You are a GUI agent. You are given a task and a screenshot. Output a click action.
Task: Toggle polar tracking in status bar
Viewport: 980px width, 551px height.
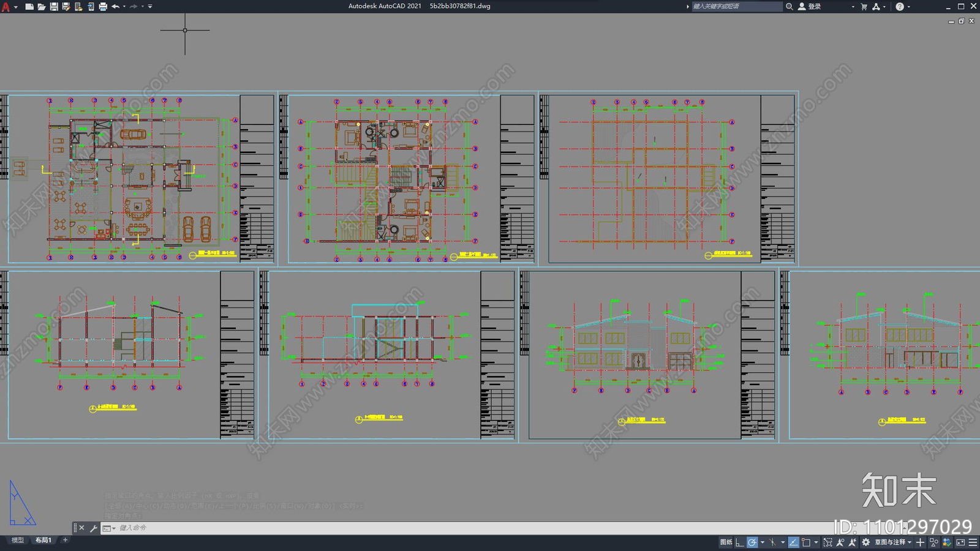pos(752,542)
